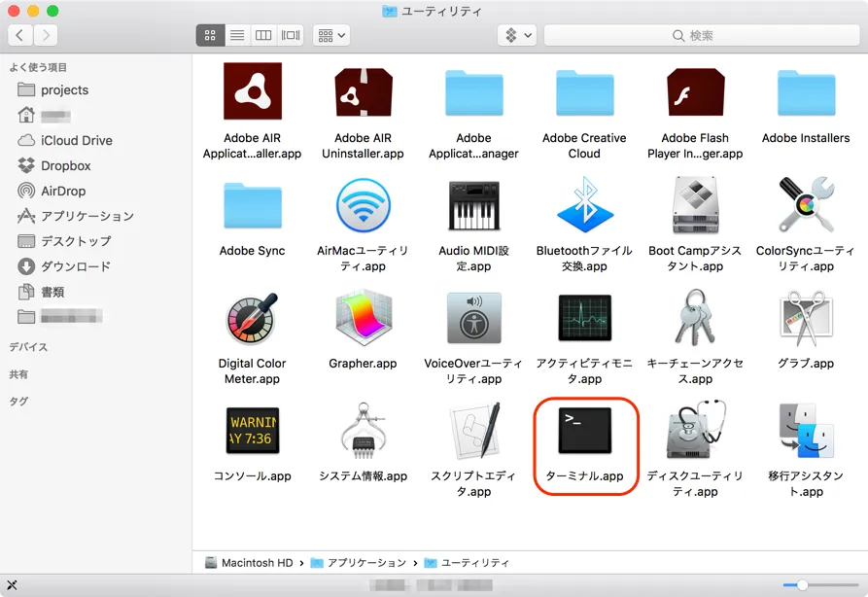Select the VoiceOver Utility icon
Image resolution: width=868 pixels, height=597 pixels.
pos(474,319)
